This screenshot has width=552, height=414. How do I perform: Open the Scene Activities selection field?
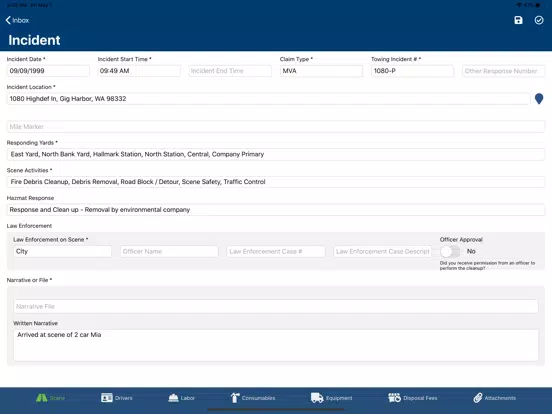click(x=276, y=182)
